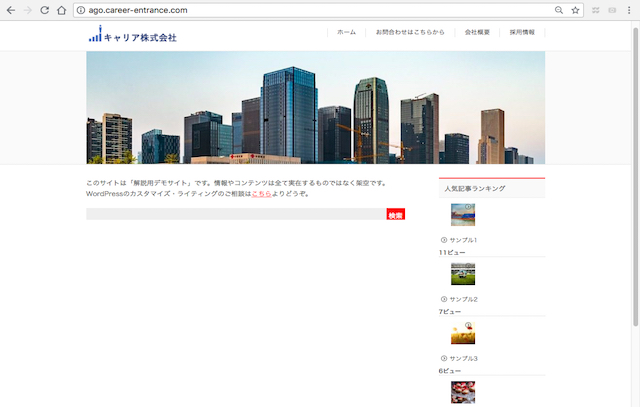Viewport: 640px width, 407px height.
Task: Open the サンプル1 ranking article link
Action: (x=463, y=240)
